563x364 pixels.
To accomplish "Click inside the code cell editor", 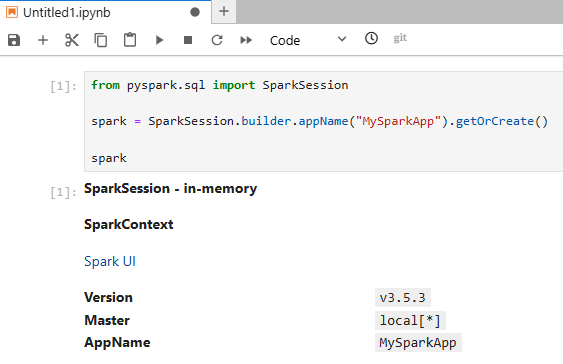I will (323, 121).
